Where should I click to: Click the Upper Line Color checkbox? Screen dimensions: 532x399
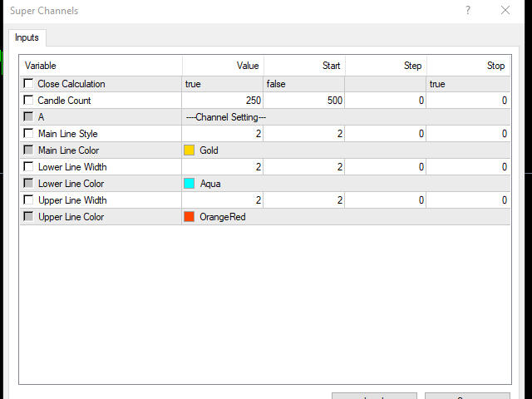pyautogui.click(x=28, y=216)
